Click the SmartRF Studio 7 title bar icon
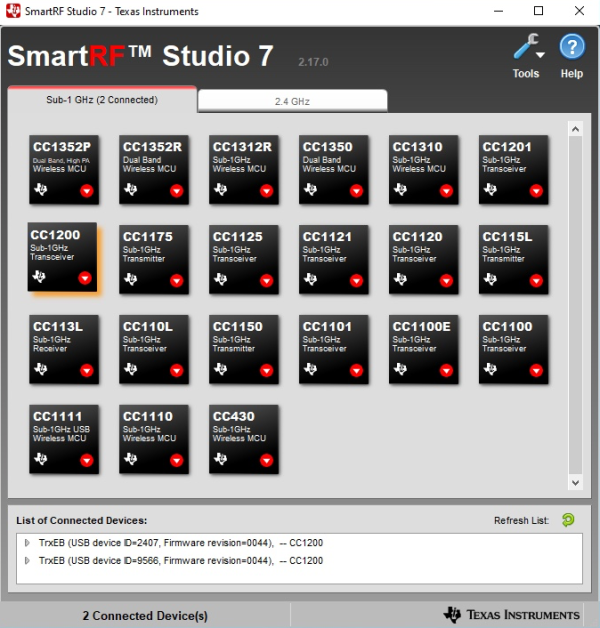The width and height of the screenshot is (600, 628). (x=13, y=11)
